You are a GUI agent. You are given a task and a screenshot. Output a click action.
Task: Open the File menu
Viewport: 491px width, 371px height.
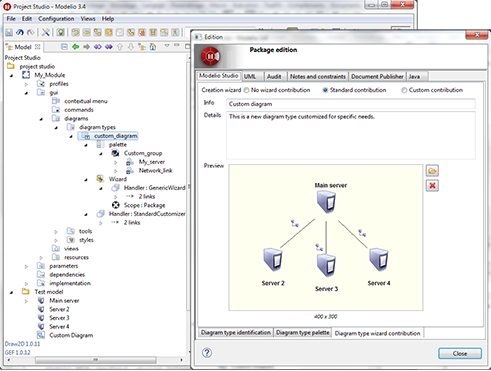11,19
